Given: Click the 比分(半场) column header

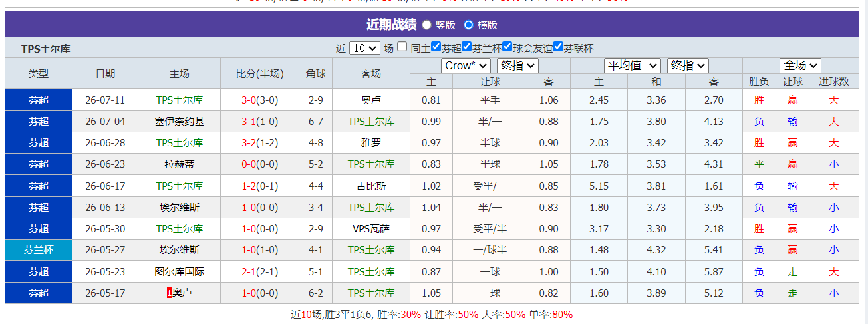Looking at the screenshot, I should pyautogui.click(x=259, y=73).
